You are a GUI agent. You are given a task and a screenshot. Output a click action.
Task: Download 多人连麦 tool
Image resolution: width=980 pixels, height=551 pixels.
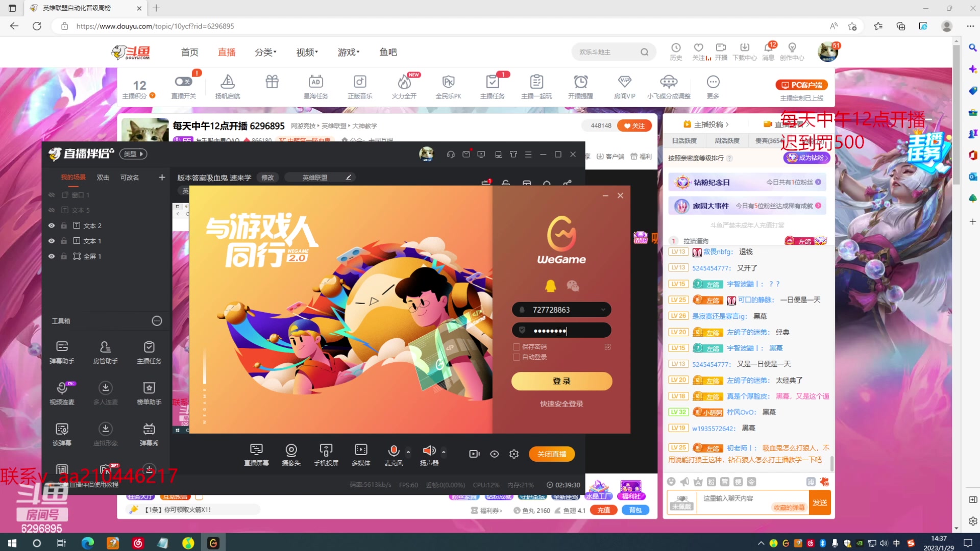tap(105, 393)
